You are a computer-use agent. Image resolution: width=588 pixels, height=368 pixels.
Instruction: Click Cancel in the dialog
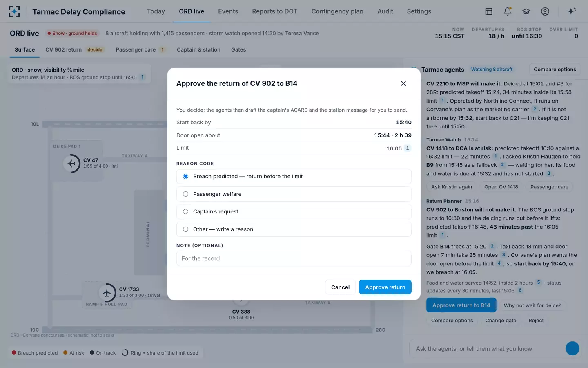pyautogui.click(x=340, y=287)
